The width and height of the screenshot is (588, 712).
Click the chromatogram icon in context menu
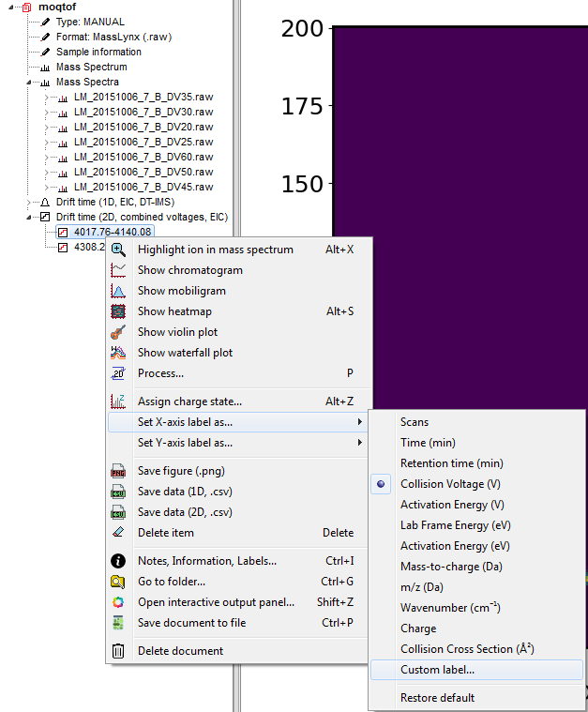(118, 270)
